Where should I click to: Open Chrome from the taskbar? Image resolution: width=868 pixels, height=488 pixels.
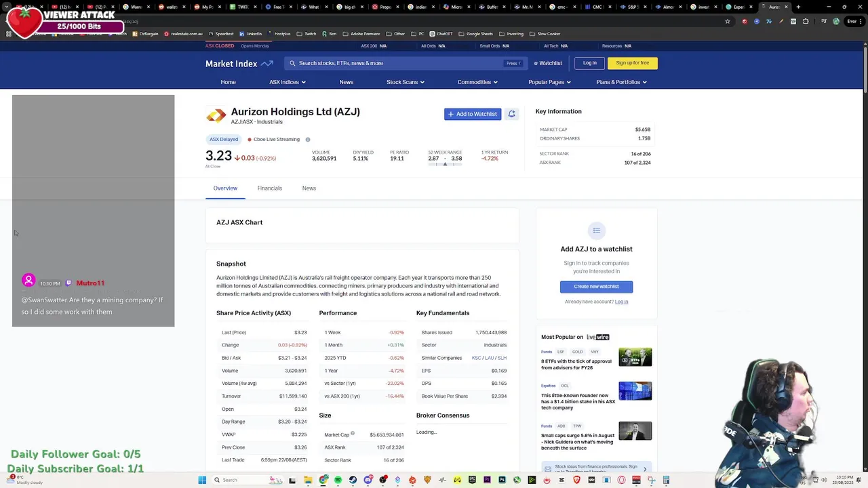click(x=323, y=480)
